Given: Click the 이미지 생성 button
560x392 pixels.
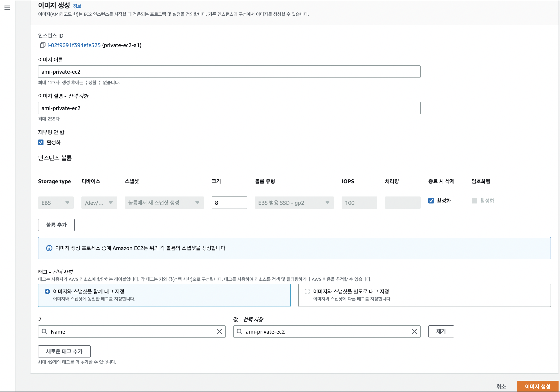Looking at the screenshot, I should tap(537, 386).
